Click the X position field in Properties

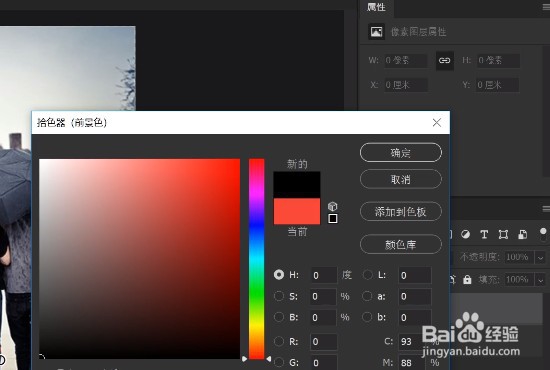click(406, 85)
